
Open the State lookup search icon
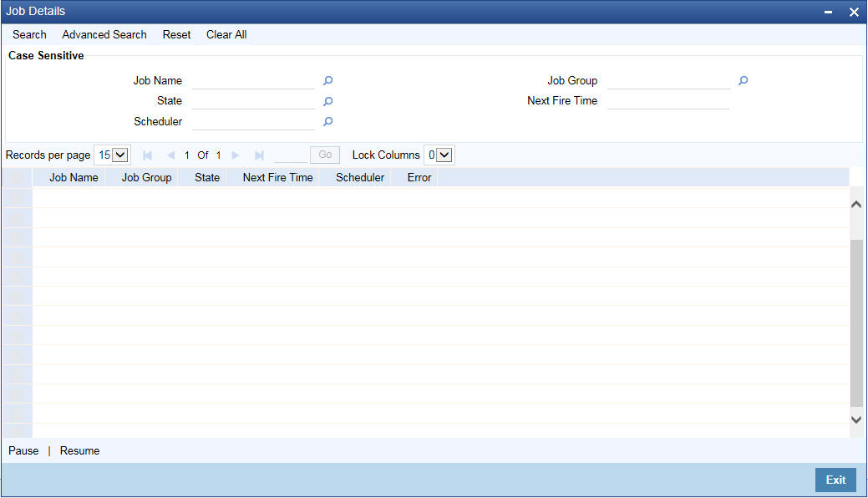point(327,101)
